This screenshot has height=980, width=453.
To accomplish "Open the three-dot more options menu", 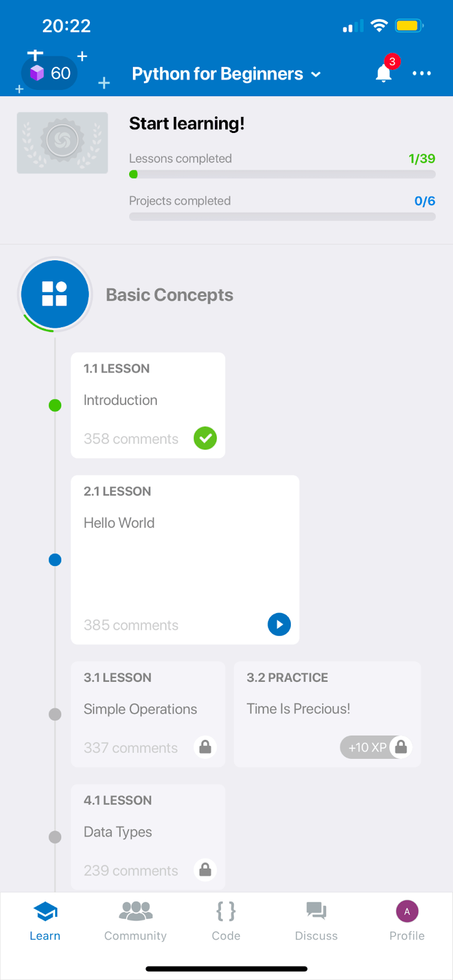I will (422, 73).
